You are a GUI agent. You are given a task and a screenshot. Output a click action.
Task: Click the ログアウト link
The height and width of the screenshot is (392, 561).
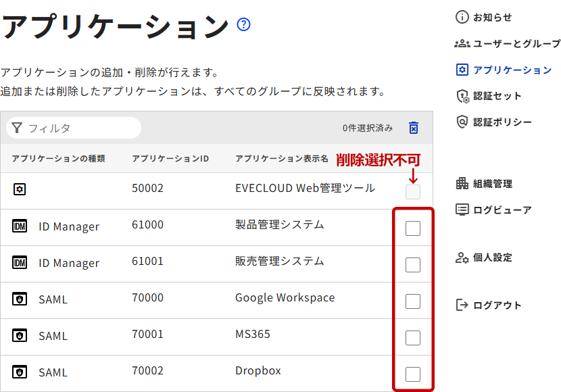click(497, 305)
